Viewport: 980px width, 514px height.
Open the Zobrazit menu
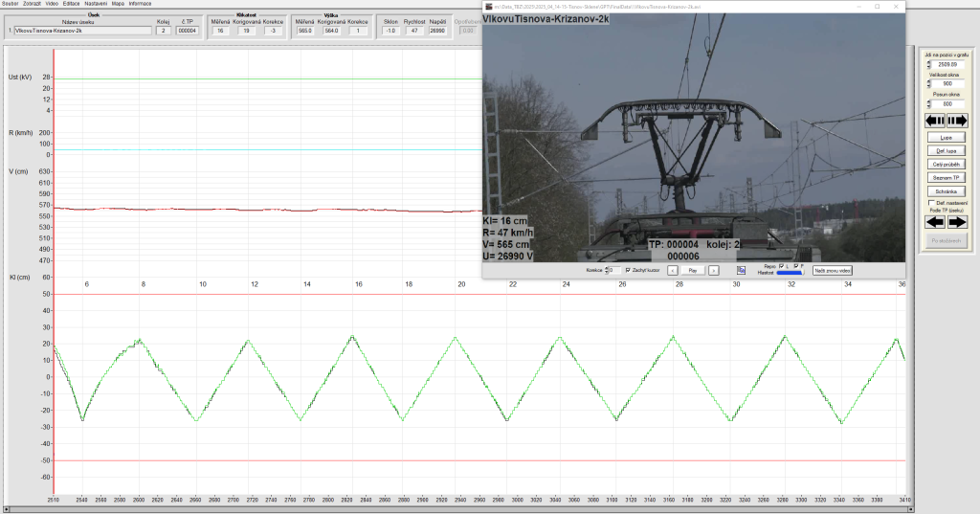pyautogui.click(x=32, y=4)
